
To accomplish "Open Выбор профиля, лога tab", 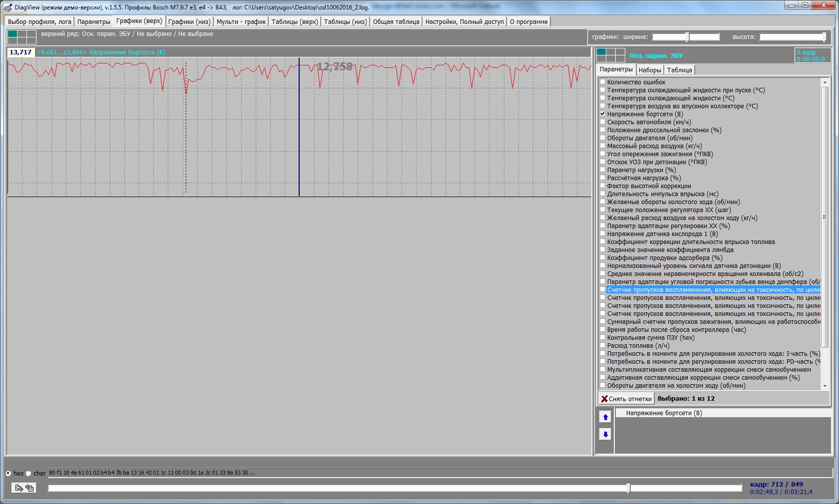I will [x=39, y=21].
